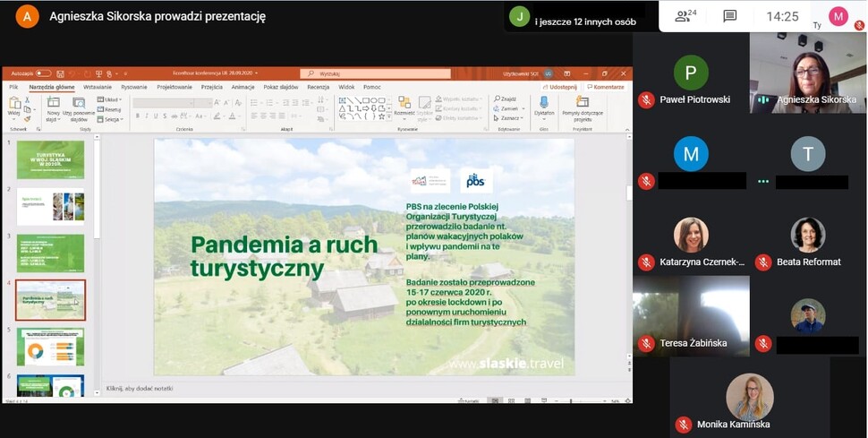Switch to the Projektowanie tab
Screen dimensions: 868x438
tap(174, 87)
